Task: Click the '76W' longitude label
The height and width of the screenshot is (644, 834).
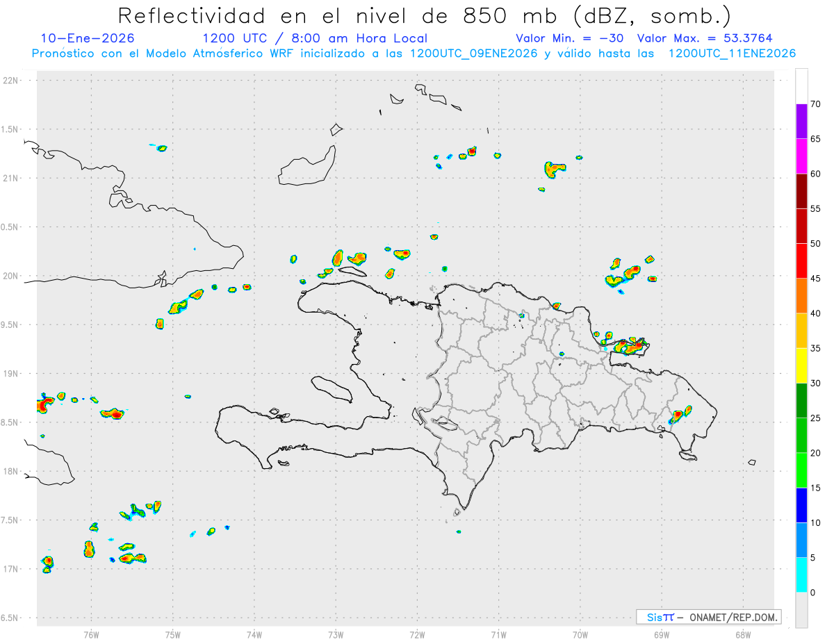Action: [x=91, y=634]
